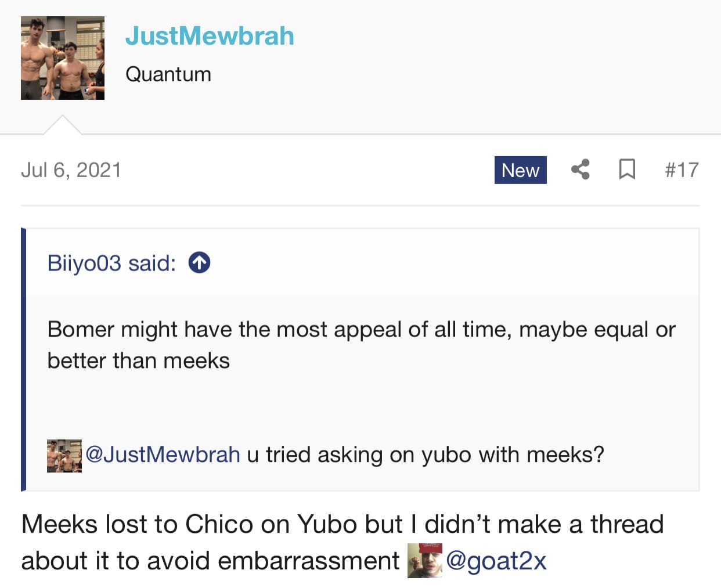
Task: Click small avatar beside @goat2x mention
Action: coord(425,561)
